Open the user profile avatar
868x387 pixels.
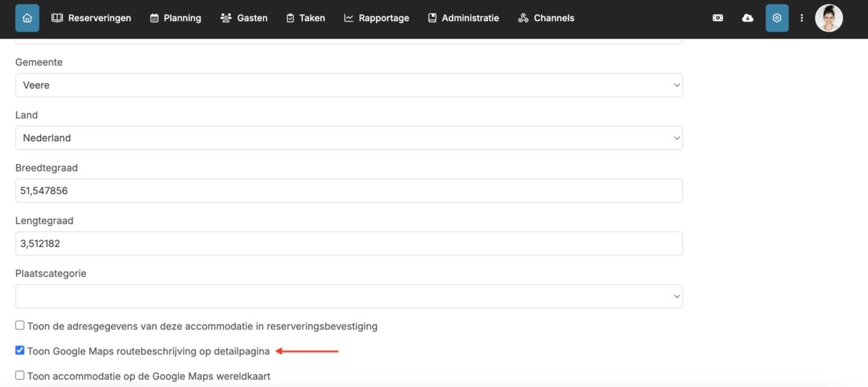[829, 18]
